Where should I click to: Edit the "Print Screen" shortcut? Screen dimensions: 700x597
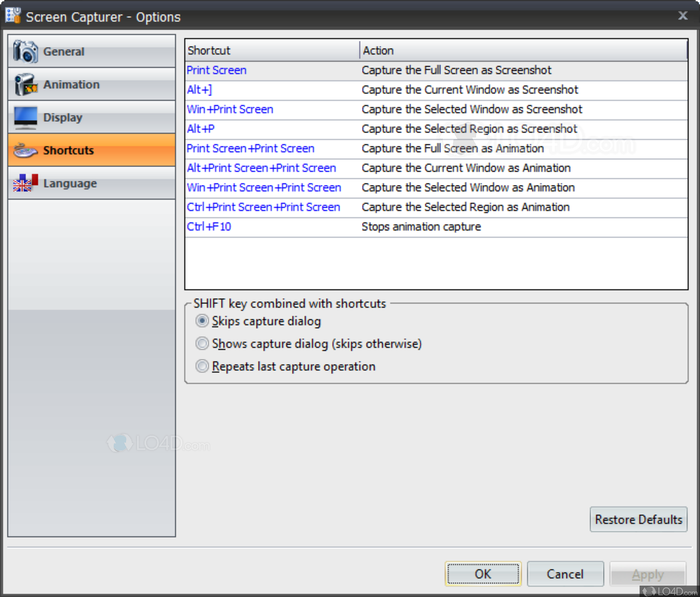(x=216, y=70)
